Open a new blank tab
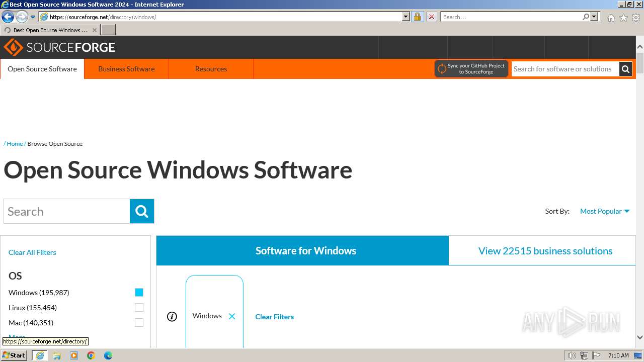The height and width of the screenshot is (362, 644). (x=108, y=30)
